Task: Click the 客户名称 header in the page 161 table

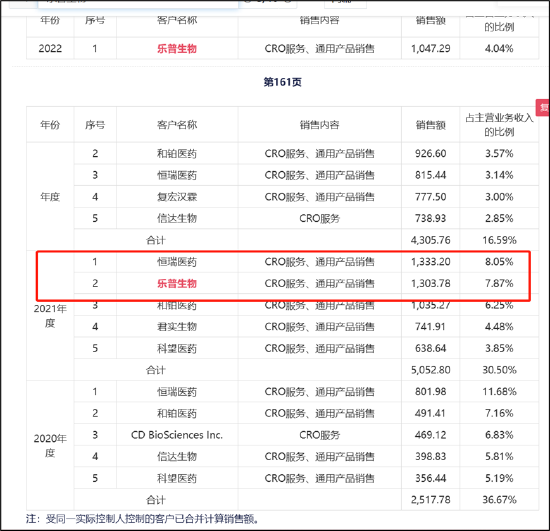Action: 177,125
